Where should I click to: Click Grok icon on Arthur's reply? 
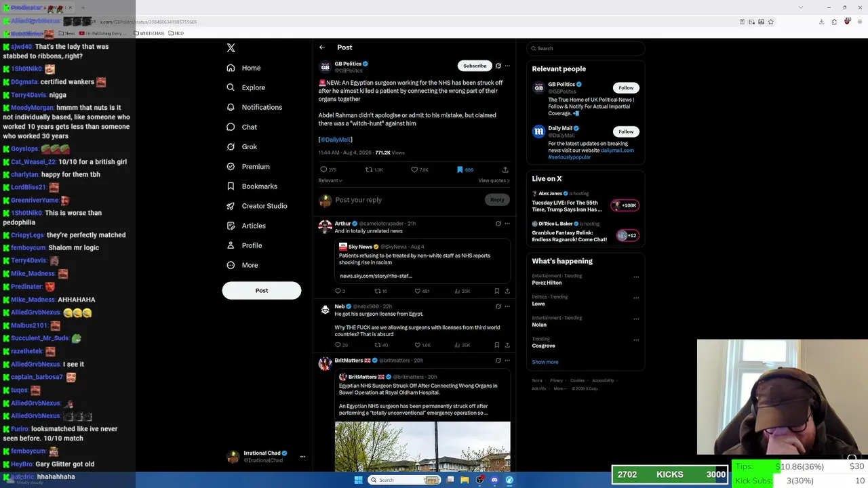pyautogui.click(x=498, y=223)
